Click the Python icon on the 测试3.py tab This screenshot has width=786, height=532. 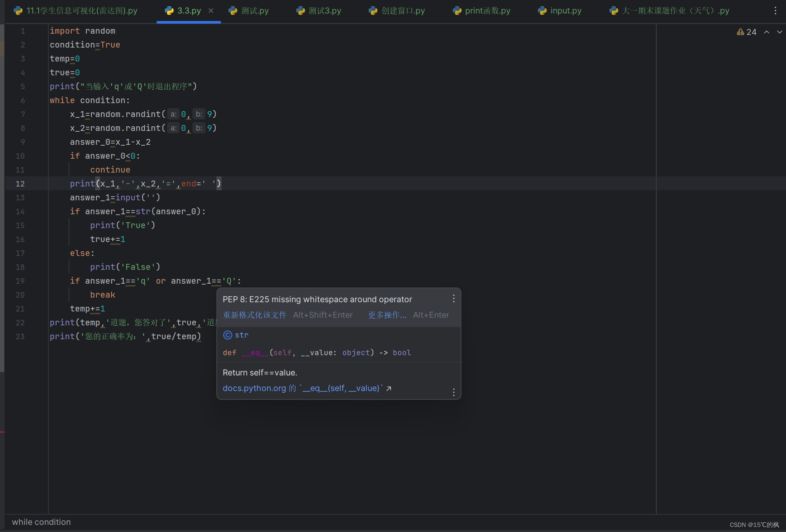tap(301, 11)
